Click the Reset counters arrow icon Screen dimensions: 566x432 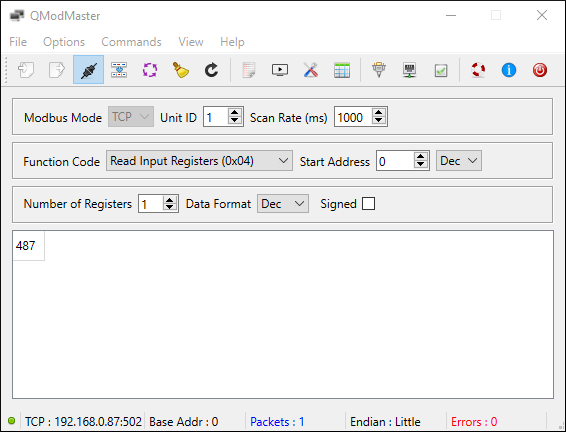[x=212, y=70]
